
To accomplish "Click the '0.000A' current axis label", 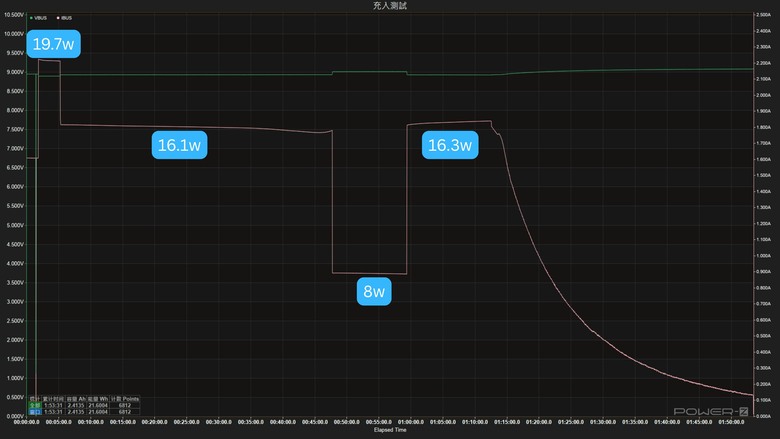I will (x=763, y=416).
